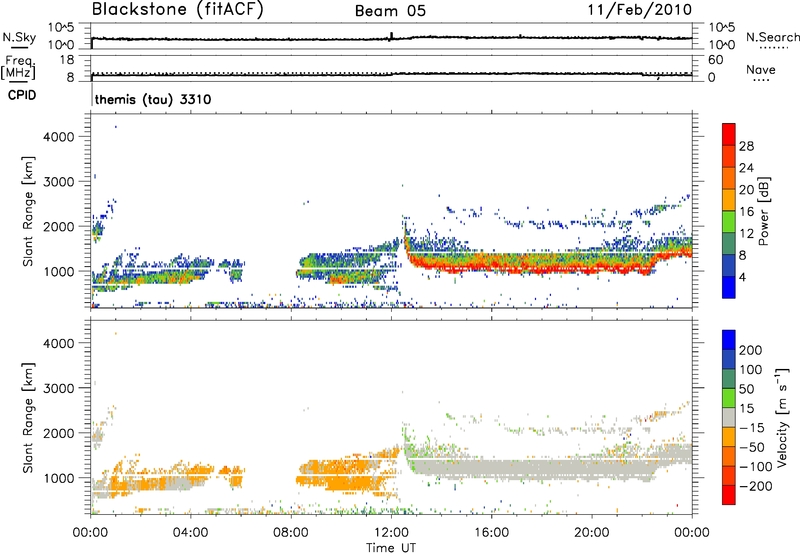Select the "-50" label on the velocity colorbar
The width and height of the screenshot is (800, 554).
(752, 447)
